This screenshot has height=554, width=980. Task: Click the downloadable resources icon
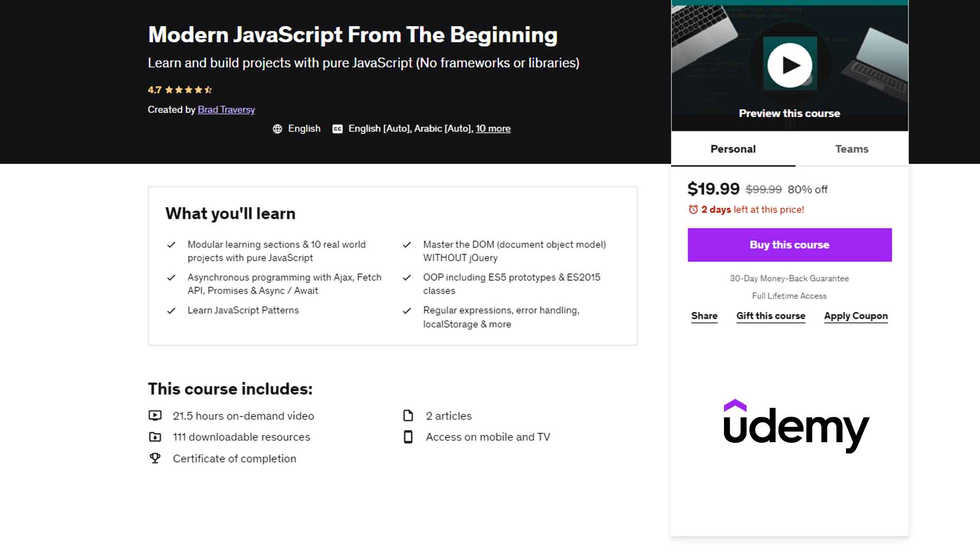tap(155, 437)
